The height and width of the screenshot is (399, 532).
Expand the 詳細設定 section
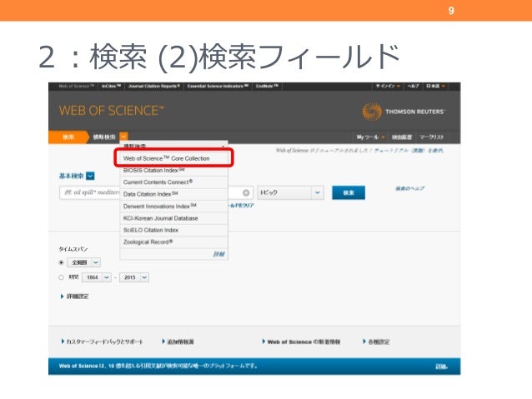pos(75,297)
